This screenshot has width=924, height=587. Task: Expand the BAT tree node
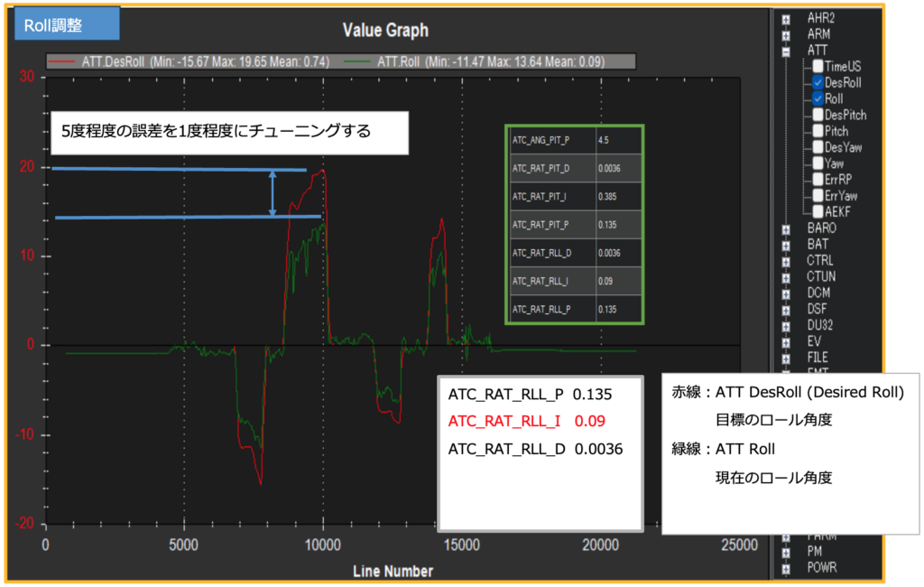(x=786, y=246)
